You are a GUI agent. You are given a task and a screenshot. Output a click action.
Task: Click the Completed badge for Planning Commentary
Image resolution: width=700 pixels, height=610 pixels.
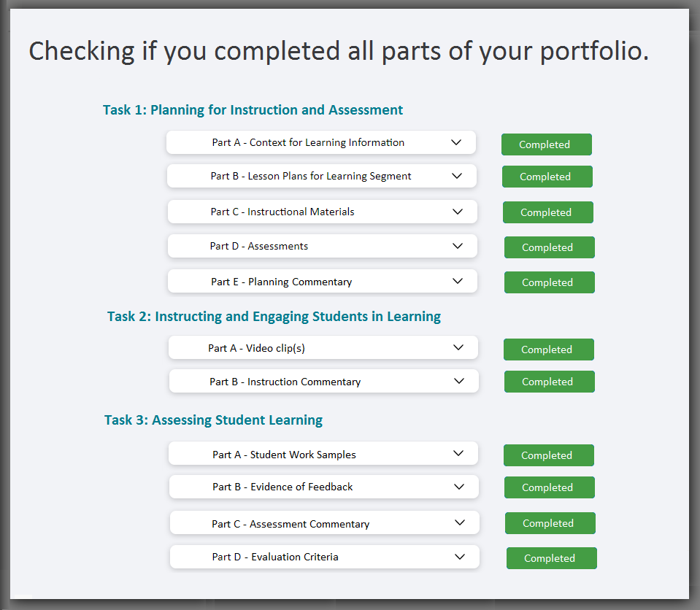click(549, 282)
